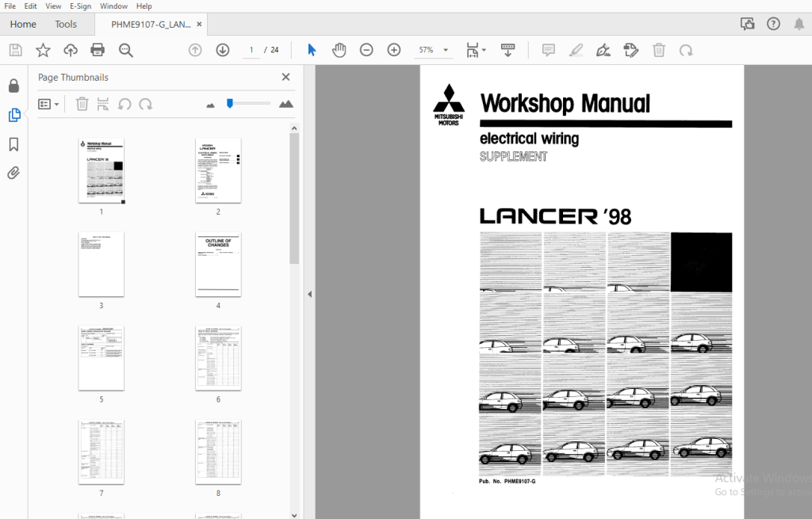Select page 8 thumbnail
Screen dimensions: 812x519
218,452
